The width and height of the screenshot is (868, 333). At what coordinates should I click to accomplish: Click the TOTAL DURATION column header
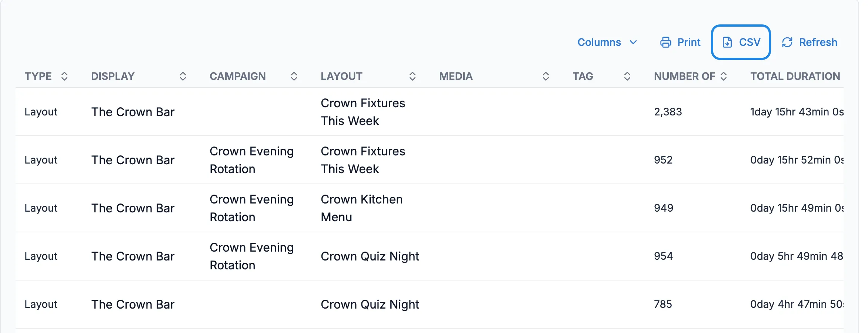[x=795, y=76]
